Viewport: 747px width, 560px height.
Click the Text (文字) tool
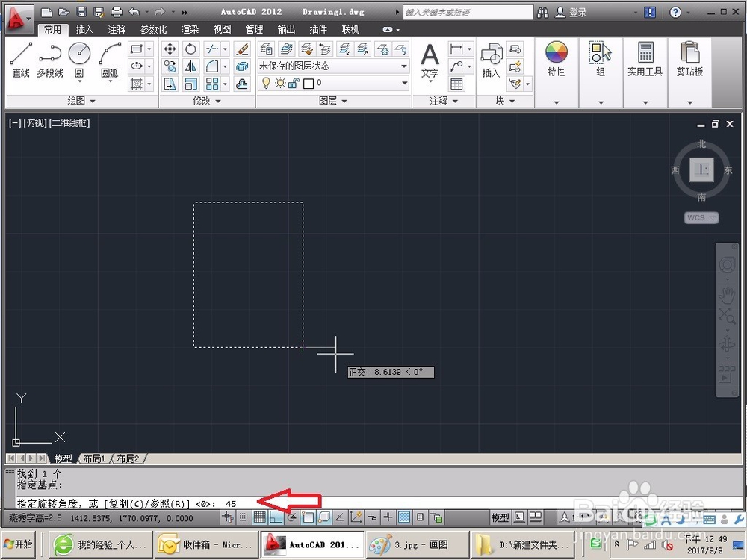tap(430, 61)
